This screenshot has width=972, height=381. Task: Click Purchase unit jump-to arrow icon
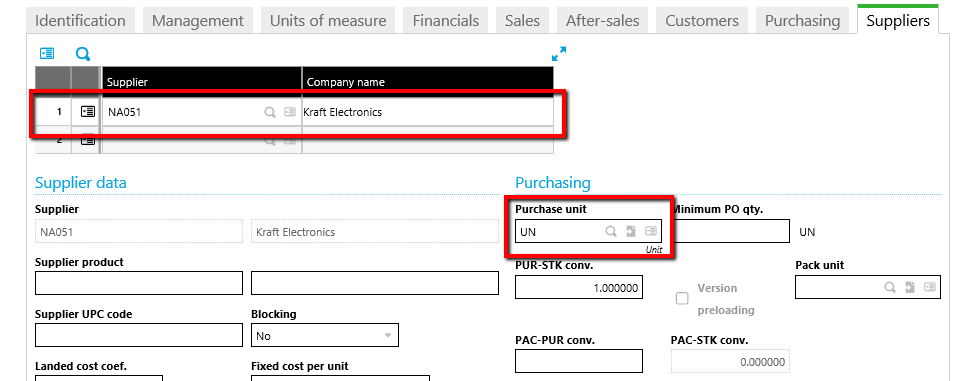631,232
